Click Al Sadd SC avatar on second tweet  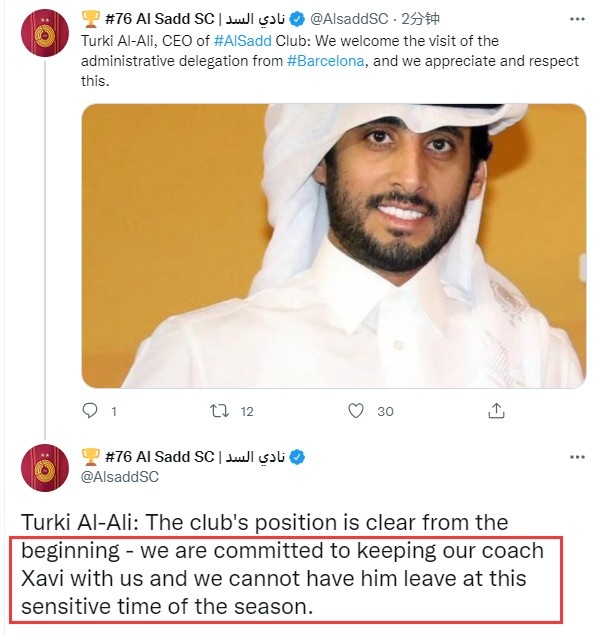click(x=45, y=468)
